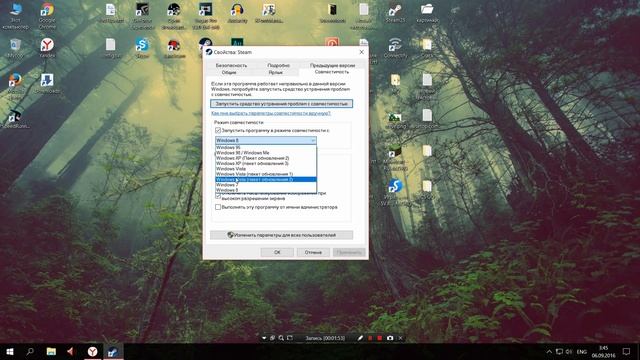Open the Google Chrome desktop shortcut
The image size is (640, 360).
pos(47,15)
